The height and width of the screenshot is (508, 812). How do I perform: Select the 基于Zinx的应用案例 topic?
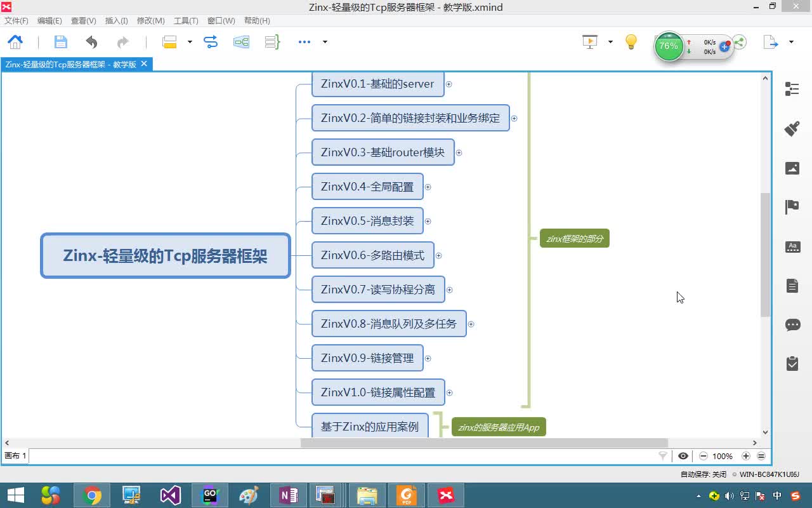coord(370,425)
